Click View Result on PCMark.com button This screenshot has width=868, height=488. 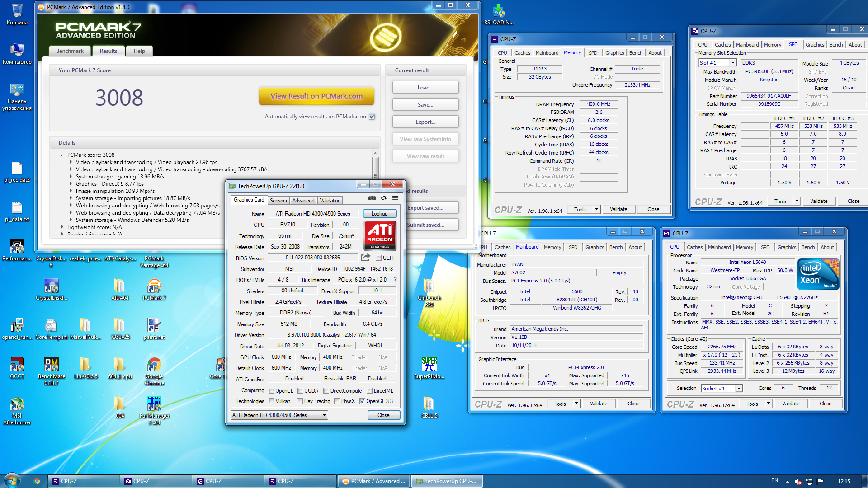point(316,96)
